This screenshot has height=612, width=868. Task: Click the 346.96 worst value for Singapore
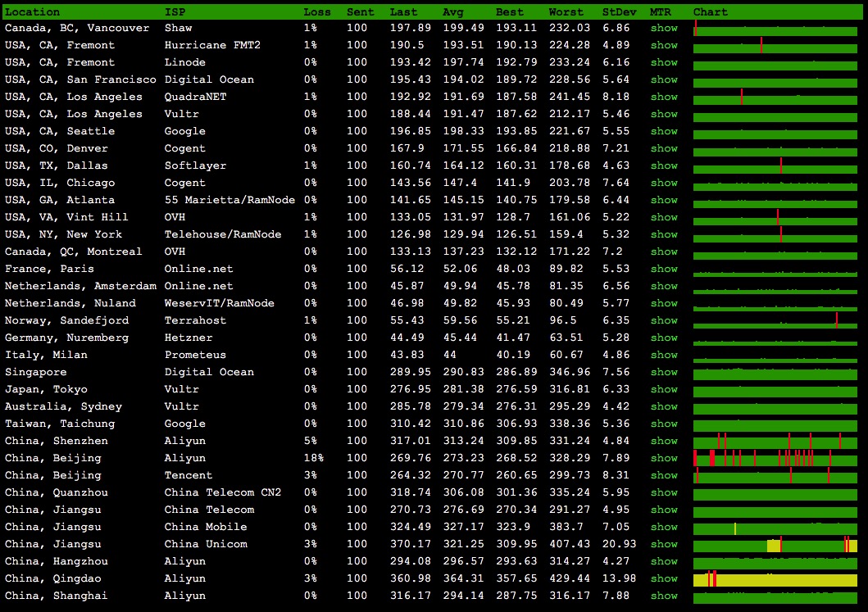tap(569, 371)
